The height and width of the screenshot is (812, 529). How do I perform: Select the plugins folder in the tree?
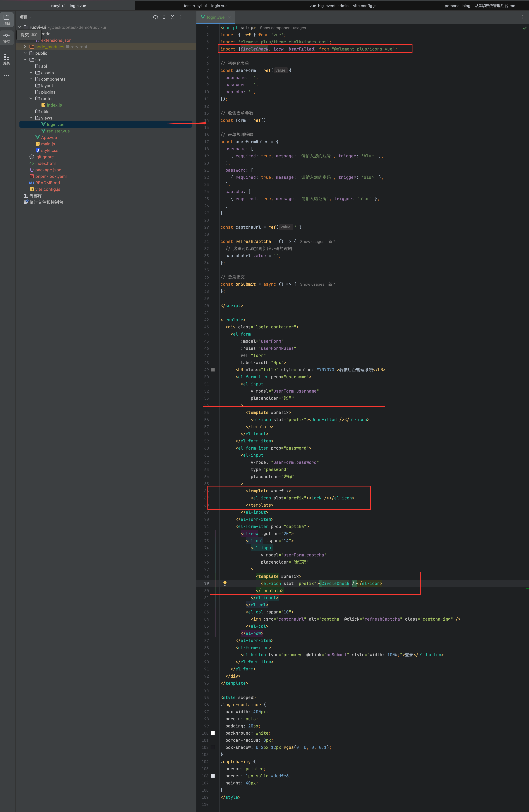coord(45,92)
